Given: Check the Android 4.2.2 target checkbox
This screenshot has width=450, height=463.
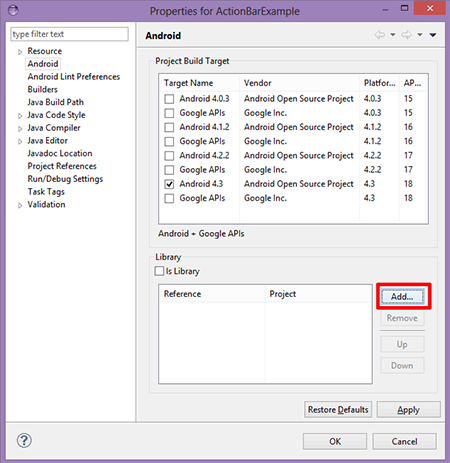Looking at the screenshot, I should (x=169, y=156).
